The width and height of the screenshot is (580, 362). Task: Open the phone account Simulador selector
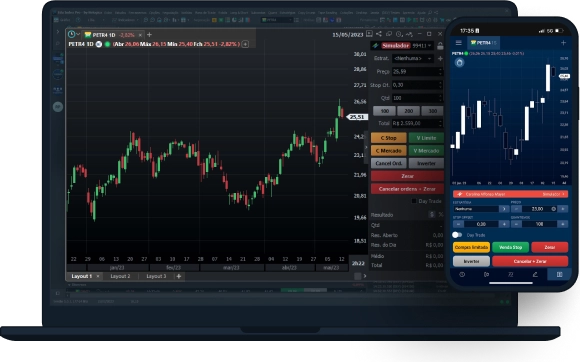[x=510, y=194]
